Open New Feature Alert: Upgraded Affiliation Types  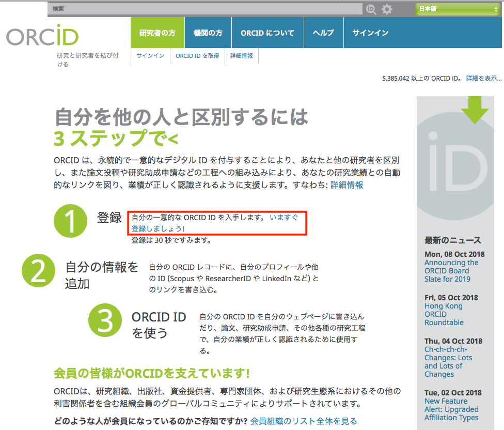[451, 409]
